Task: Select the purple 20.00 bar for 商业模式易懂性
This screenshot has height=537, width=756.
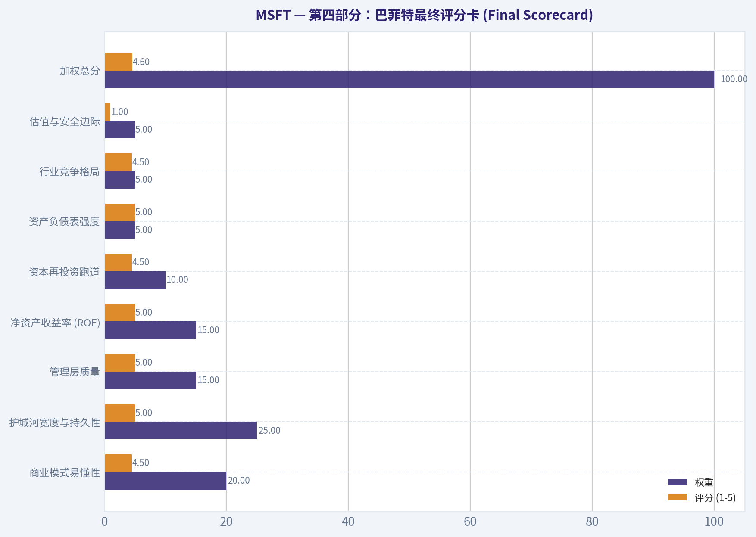Action: tap(166, 481)
